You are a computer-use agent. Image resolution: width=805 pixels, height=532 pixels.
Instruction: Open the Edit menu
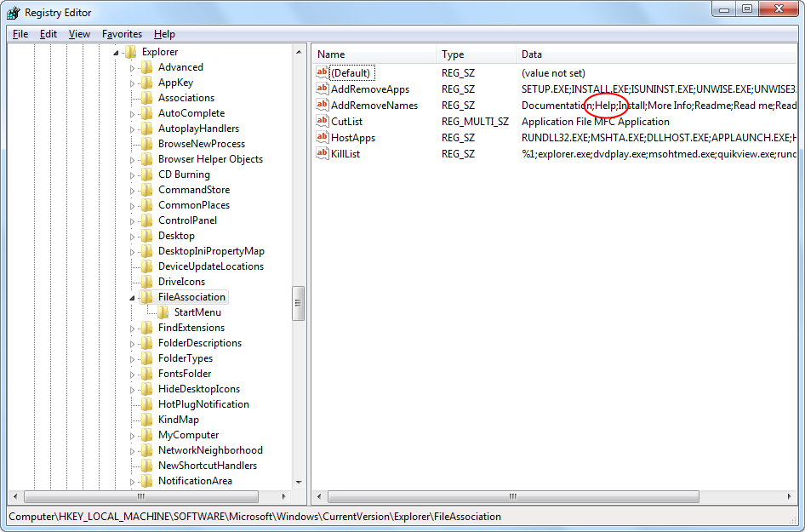(x=49, y=34)
